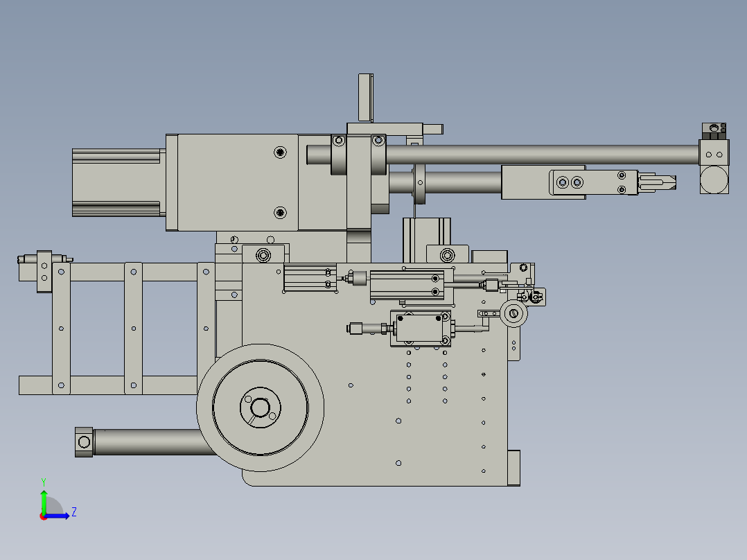Select the finned motor body at left
This screenshot has height=560, width=747.
pos(118,182)
